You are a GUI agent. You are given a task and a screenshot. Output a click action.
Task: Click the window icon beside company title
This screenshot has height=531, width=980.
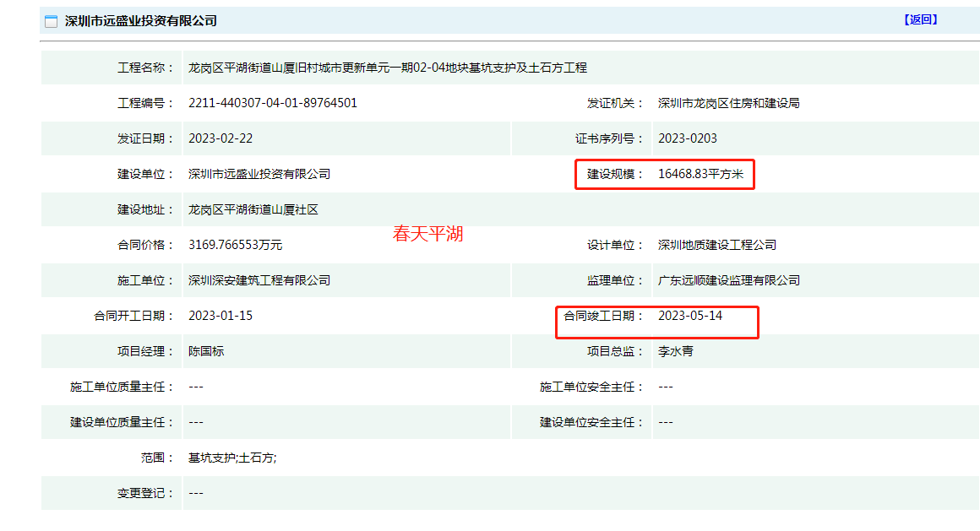[52, 21]
